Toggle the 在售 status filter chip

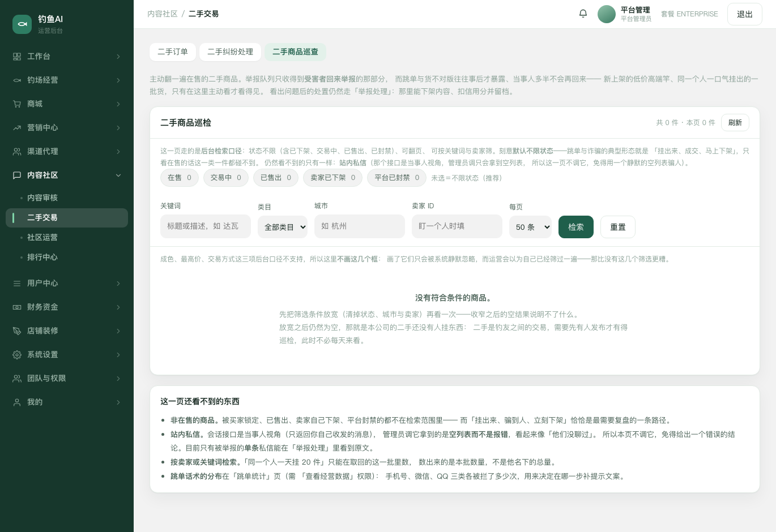pos(180,178)
